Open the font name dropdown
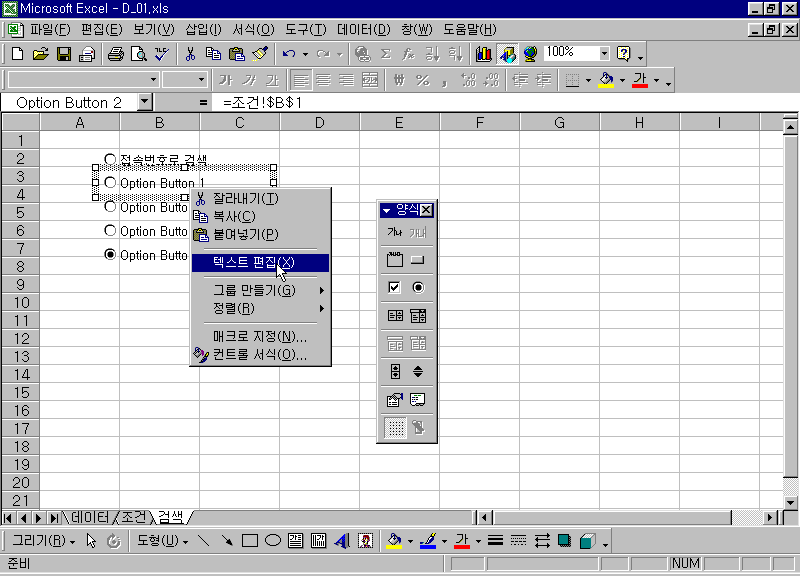The image size is (800, 576). (x=153, y=80)
